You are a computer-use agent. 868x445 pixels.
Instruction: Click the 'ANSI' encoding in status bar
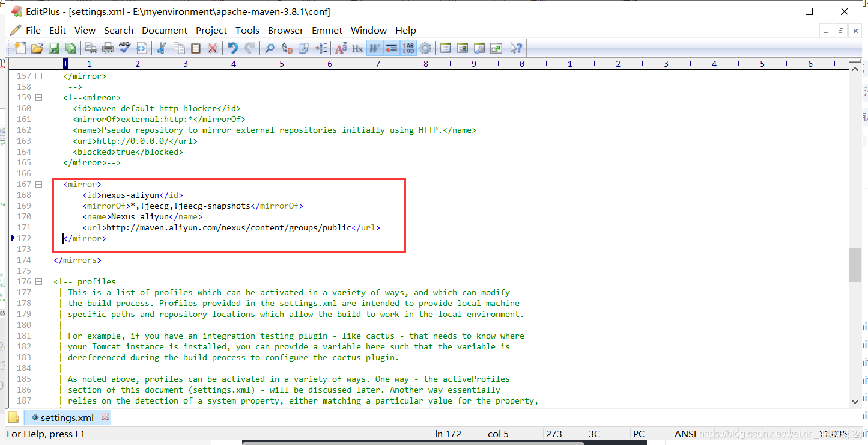pos(685,434)
